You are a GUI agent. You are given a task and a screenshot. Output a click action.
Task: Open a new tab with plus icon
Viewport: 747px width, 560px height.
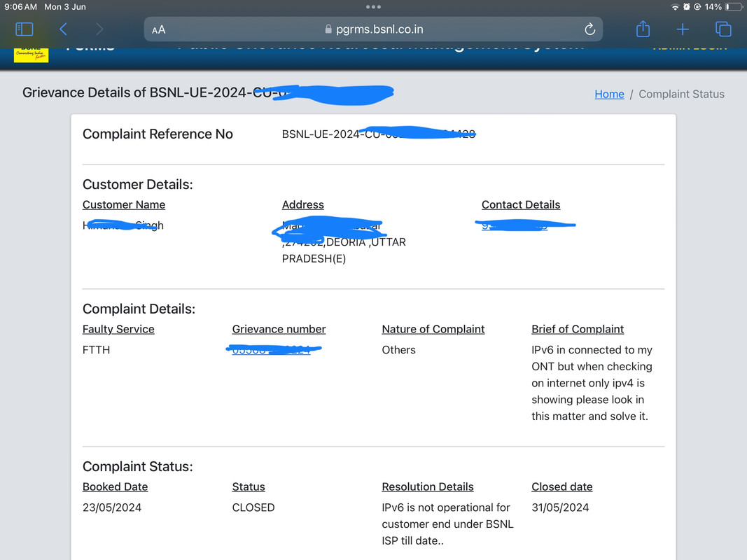[x=683, y=29]
